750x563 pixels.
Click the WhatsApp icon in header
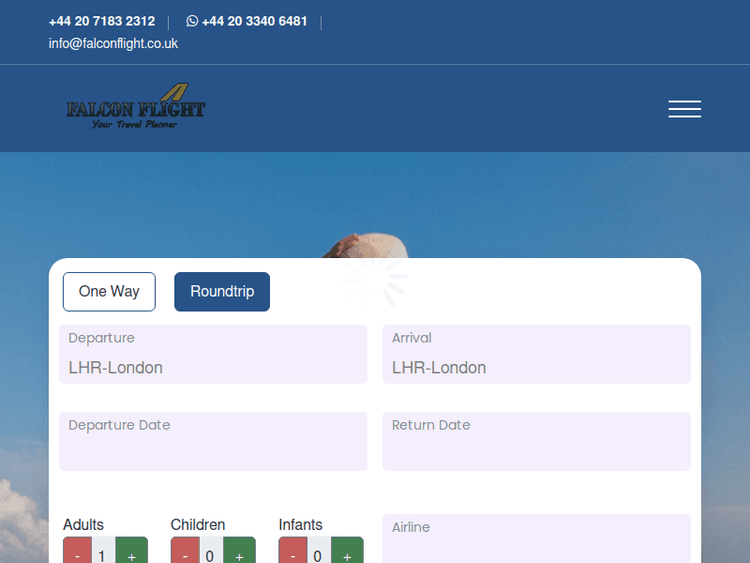(x=192, y=21)
